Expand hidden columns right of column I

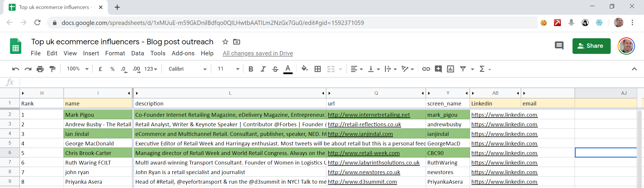(x=129, y=93)
